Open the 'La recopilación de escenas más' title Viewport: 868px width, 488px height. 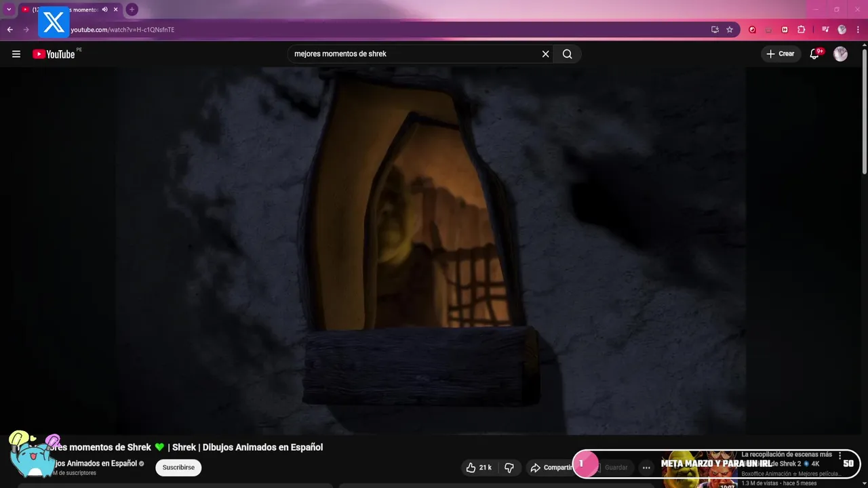787,455
